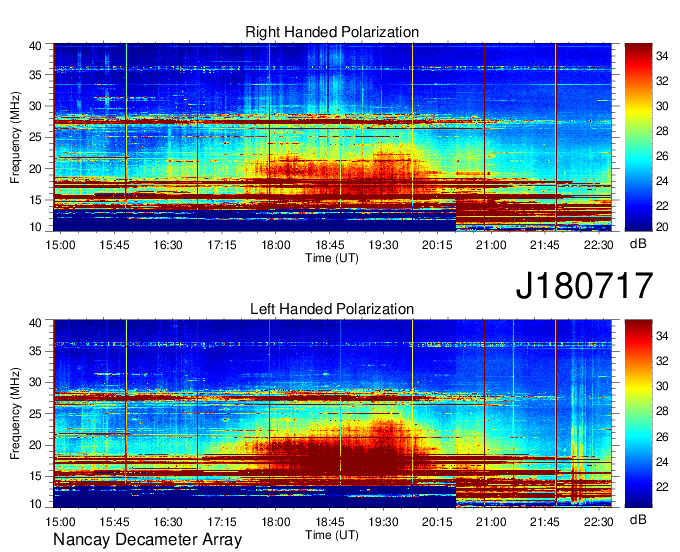Screen dimensions: 680x552
Task: Click the 15:00 tick under the top plot
Action: (60, 245)
